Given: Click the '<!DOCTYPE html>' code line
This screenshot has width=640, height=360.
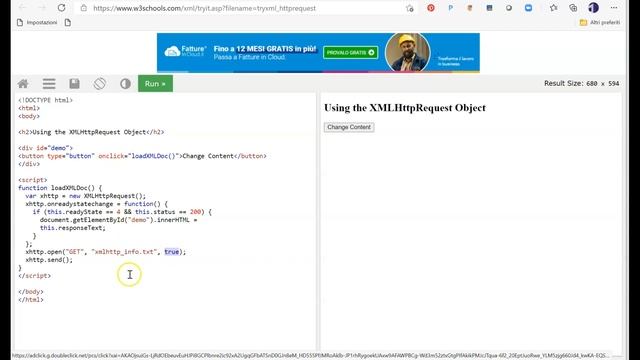Looking at the screenshot, I should pyautogui.click(x=45, y=100).
